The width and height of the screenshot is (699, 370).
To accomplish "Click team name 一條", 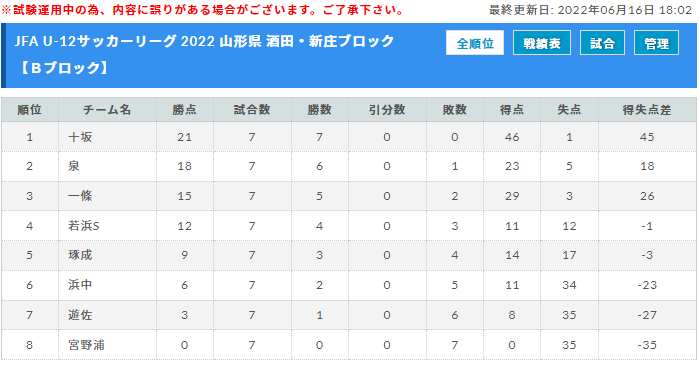I will click(80, 196).
